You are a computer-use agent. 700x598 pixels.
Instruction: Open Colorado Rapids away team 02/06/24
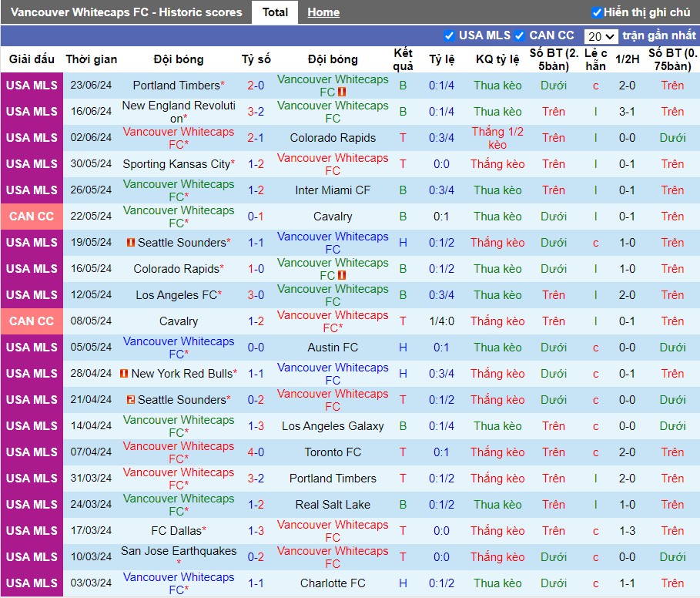click(333, 137)
